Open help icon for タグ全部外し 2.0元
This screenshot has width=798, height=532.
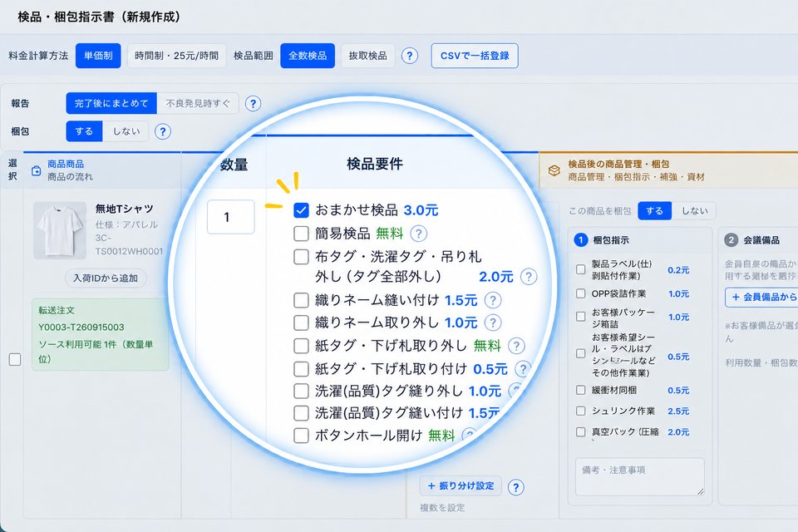[x=529, y=277]
